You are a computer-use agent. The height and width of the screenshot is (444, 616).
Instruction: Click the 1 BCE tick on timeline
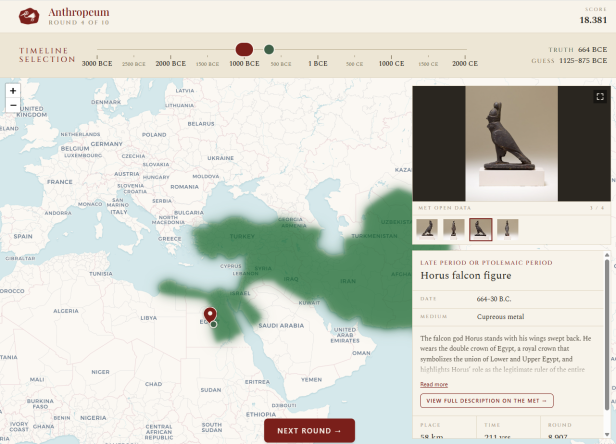317,57
